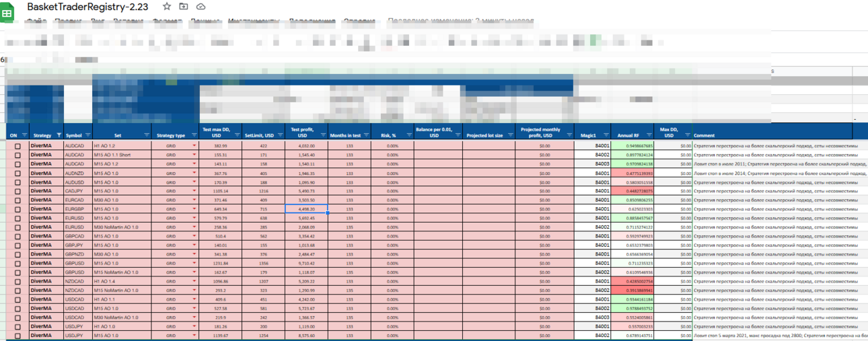The height and width of the screenshot is (341, 868).
Task: Expand GRID dropdown in AUDUSD row
Action: 194,182
